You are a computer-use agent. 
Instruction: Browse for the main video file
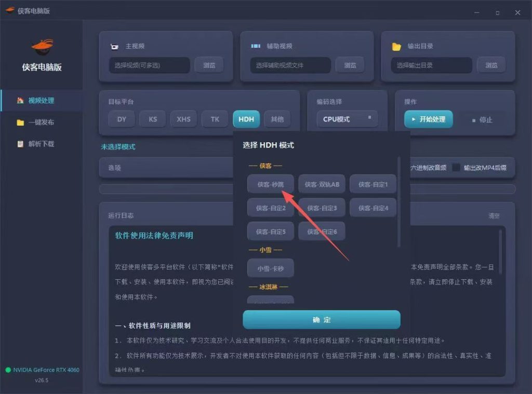(209, 65)
